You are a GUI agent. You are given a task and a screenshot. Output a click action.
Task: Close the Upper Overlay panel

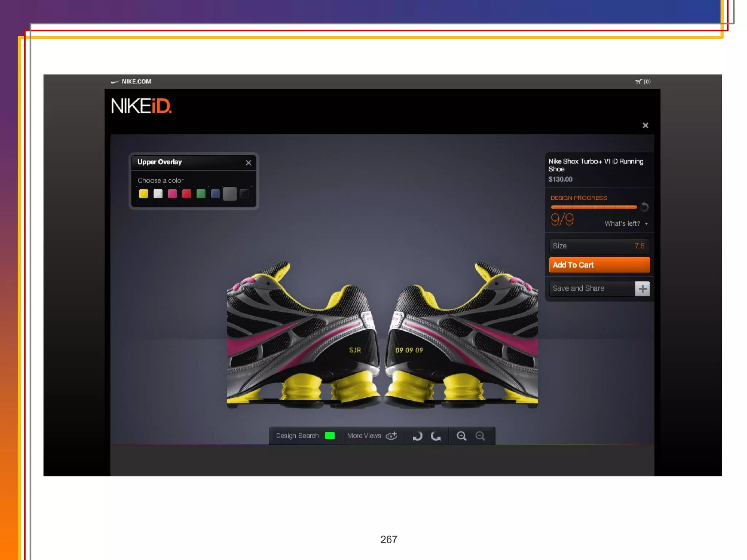click(248, 163)
